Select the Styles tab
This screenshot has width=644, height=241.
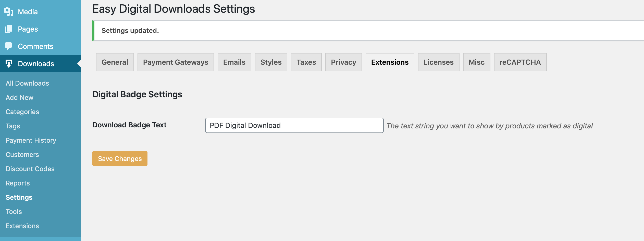(271, 62)
